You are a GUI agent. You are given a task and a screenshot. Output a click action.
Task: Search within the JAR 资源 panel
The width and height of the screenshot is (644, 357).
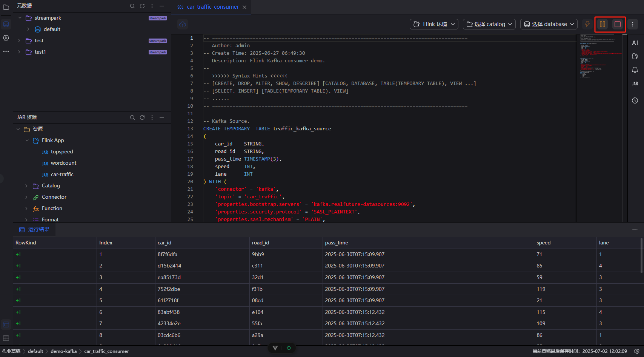[x=132, y=117]
